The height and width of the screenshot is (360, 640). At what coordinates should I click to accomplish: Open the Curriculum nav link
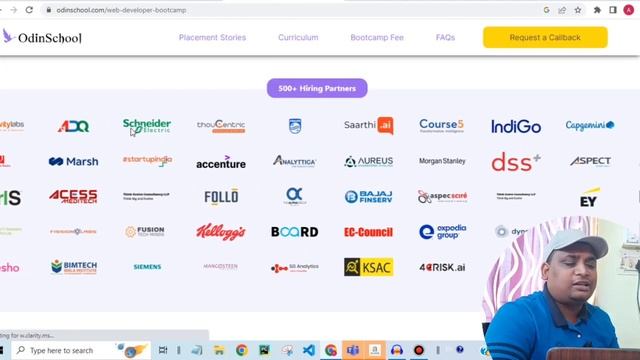pyautogui.click(x=298, y=38)
